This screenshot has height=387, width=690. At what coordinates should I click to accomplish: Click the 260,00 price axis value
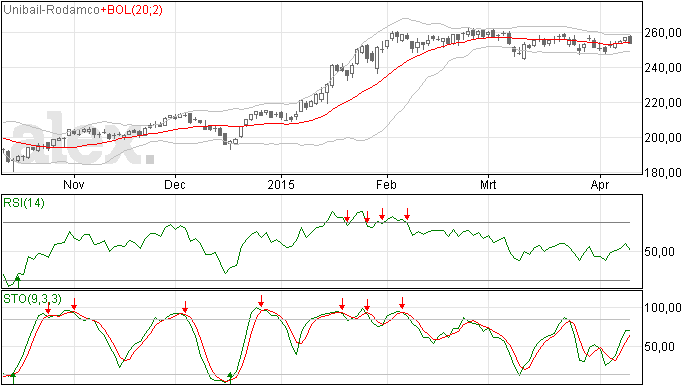pyautogui.click(x=663, y=33)
